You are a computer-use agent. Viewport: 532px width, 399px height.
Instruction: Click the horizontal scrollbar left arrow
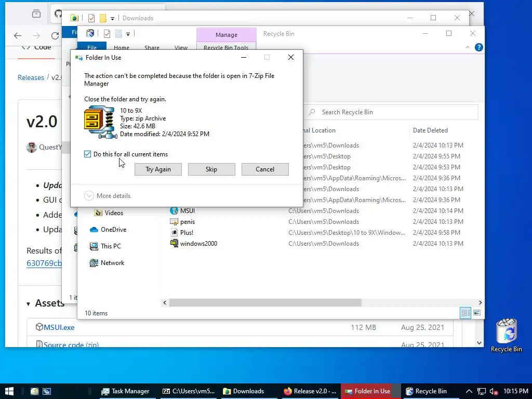coord(165,303)
